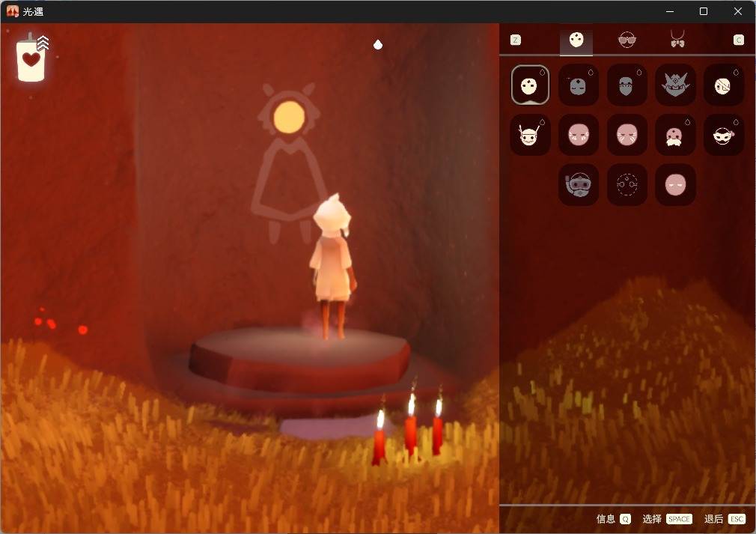
Task: Click the 信息 Q info button
Action: click(x=613, y=519)
